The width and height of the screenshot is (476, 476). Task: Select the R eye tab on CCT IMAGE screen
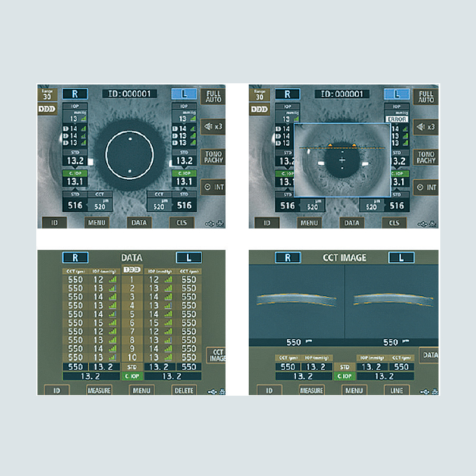[x=287, y=258]
